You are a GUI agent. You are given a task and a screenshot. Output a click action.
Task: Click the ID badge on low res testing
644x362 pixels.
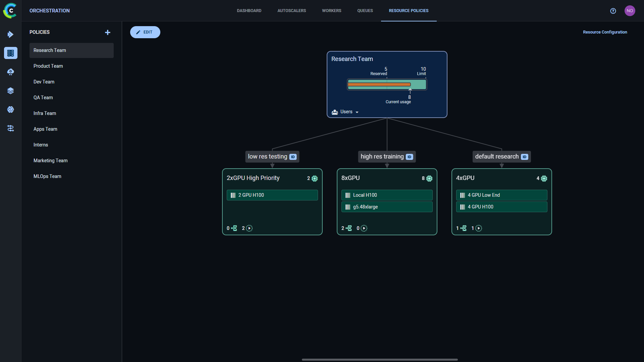pos(293,157)
